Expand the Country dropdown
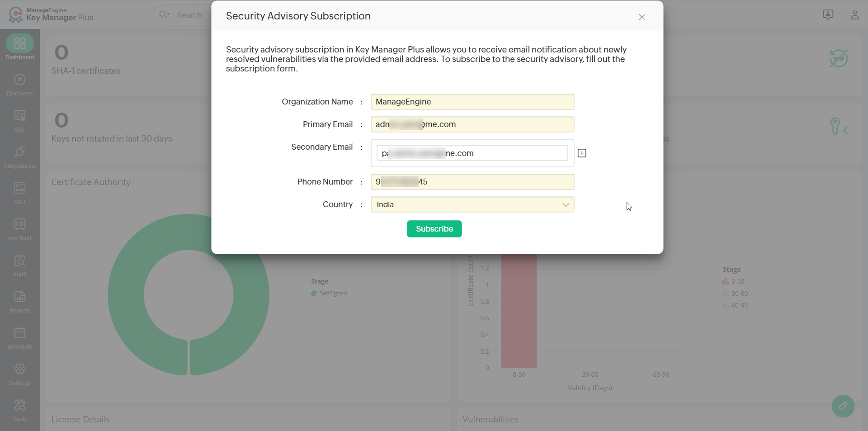The width and height of the screenshot is (868, 431). (x=472, y=204)
